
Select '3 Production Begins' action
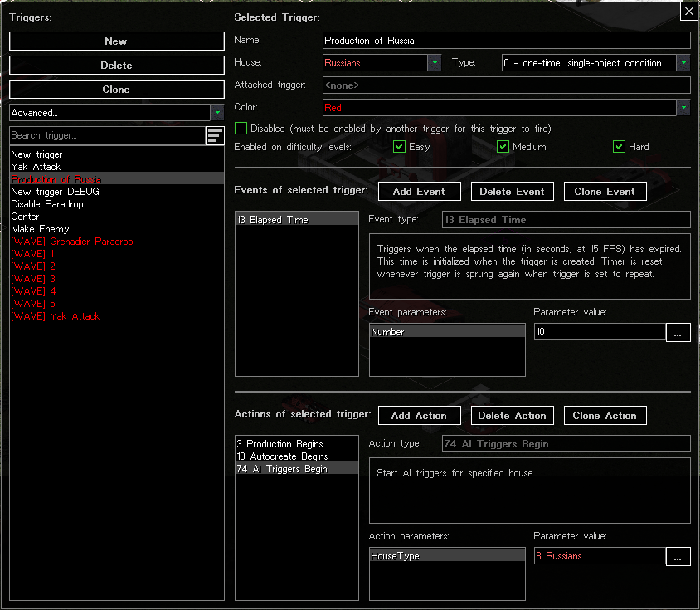tap(297, 444)
